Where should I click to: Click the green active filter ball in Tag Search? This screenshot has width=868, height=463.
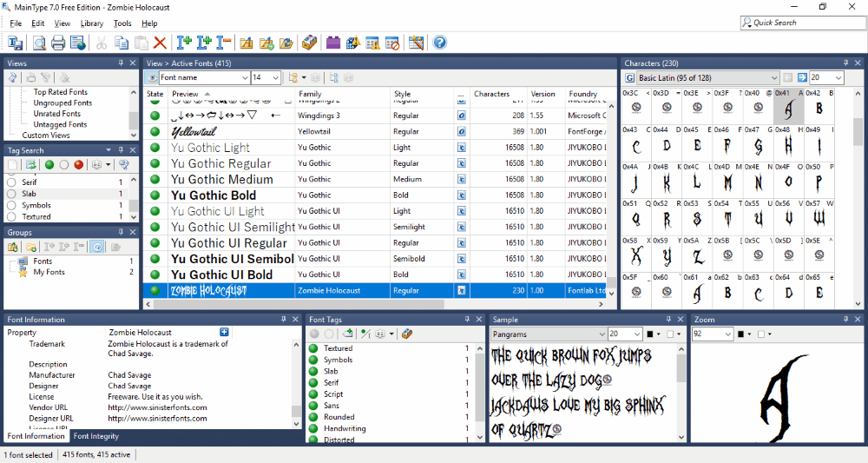(49, 164)
